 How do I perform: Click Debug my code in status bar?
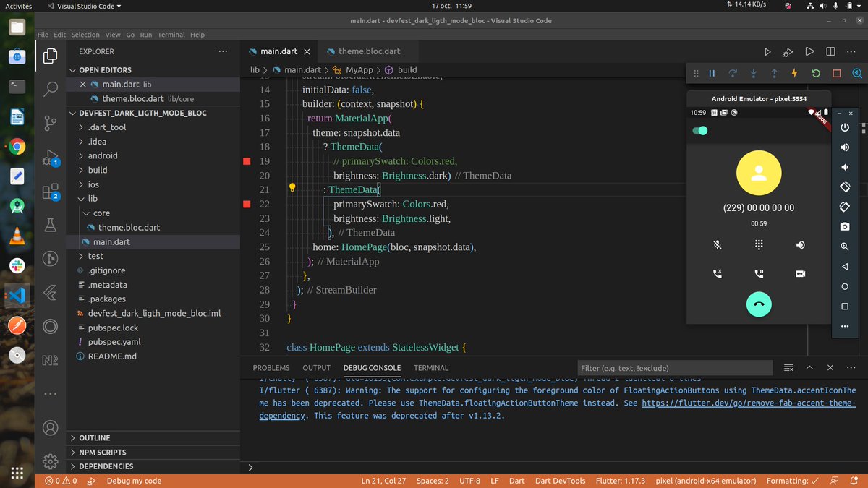coord(134,481)
